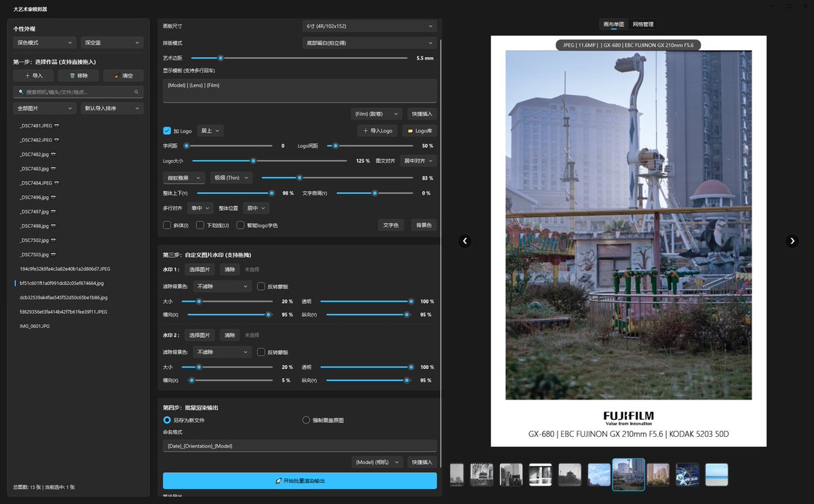Open 水印 1 滤除背景色 不滤除 dropdown

[222, 286]
